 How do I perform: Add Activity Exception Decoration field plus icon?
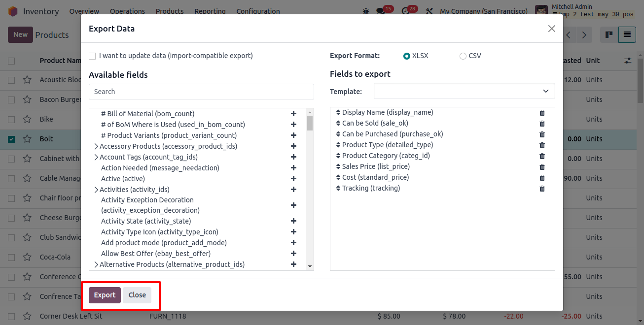(x=293, y=205)
